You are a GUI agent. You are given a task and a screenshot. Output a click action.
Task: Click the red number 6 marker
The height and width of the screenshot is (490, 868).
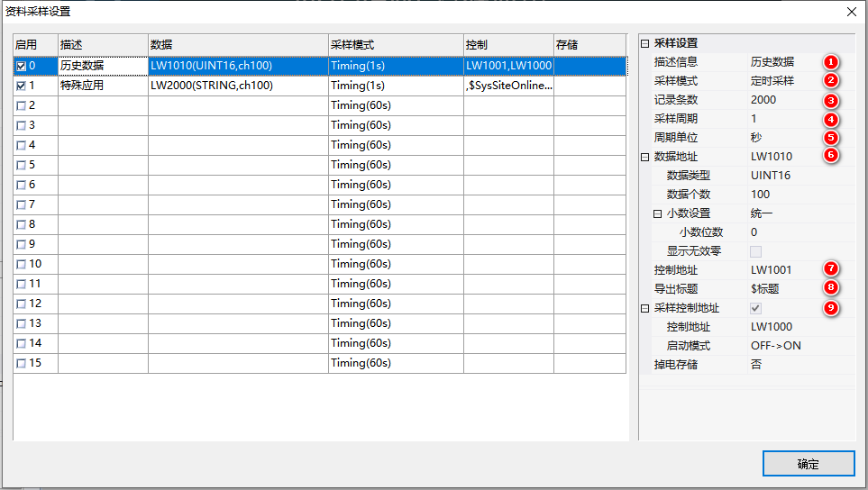[830, 156]
